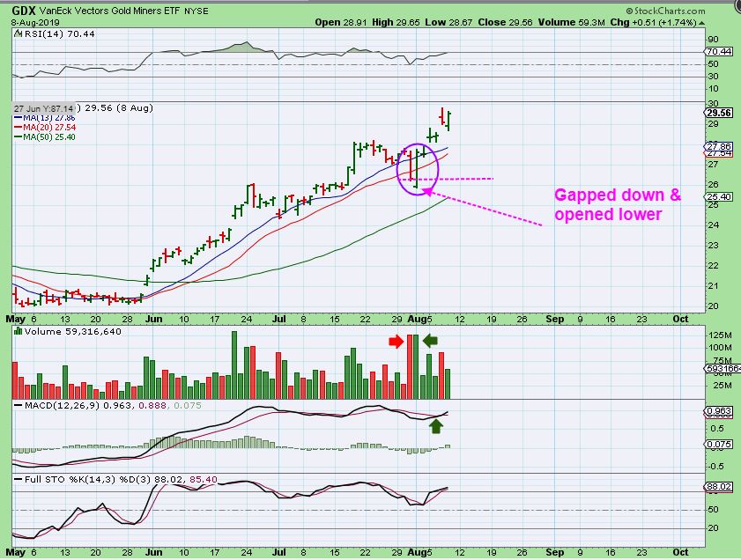741x560 pixels.
Task: Click the up triangle after the Chg value
Action: (701, 23)
